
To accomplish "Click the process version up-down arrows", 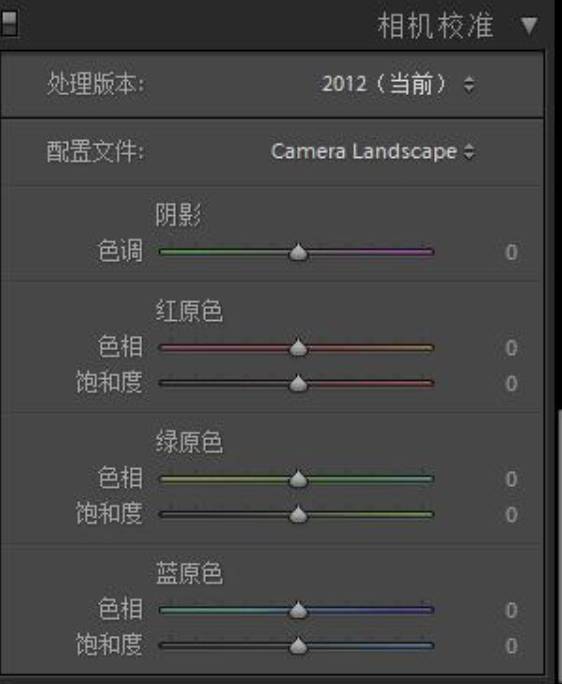I will point(469,85).
